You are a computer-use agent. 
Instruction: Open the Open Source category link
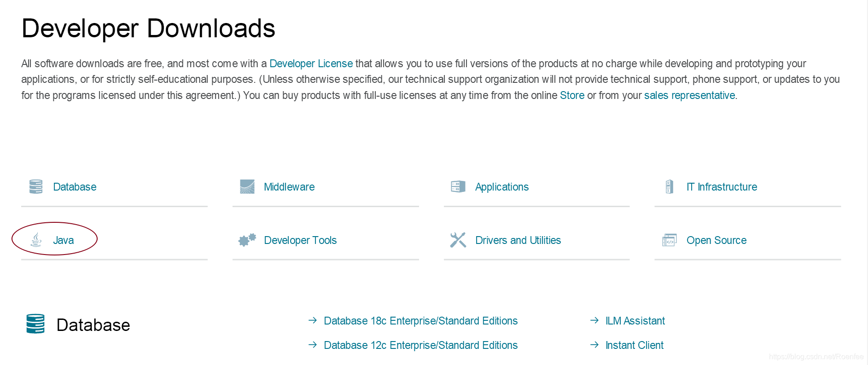click(717, 241)
